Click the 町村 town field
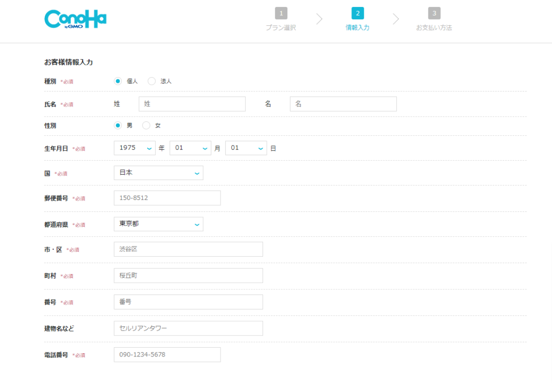 pyautogui.click(x=188, y=276)
